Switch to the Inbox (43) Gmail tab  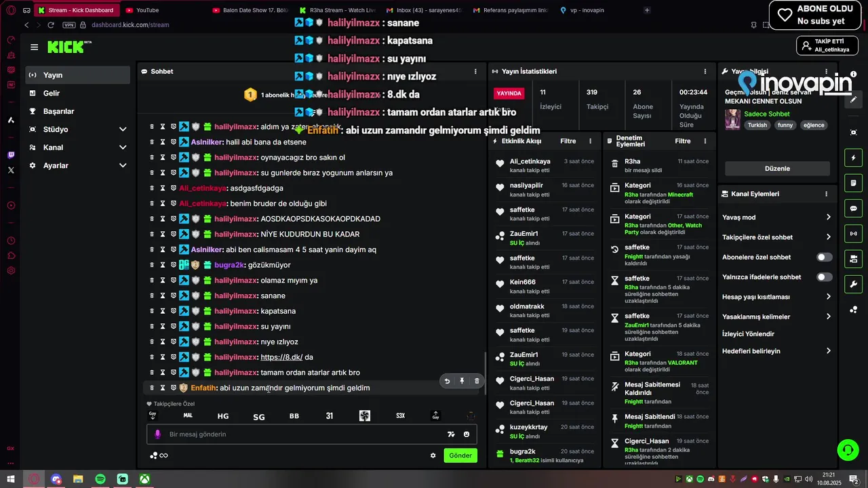(x=425, y=10)
